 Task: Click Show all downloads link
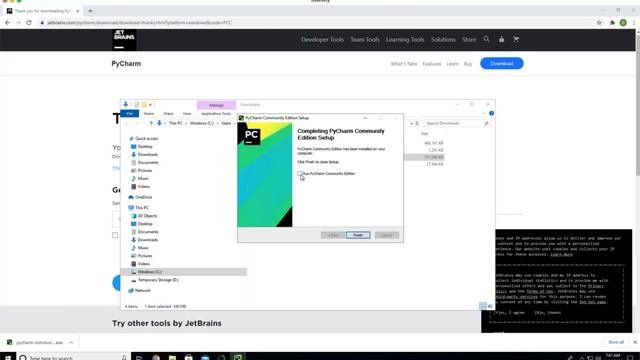(616, 342)
